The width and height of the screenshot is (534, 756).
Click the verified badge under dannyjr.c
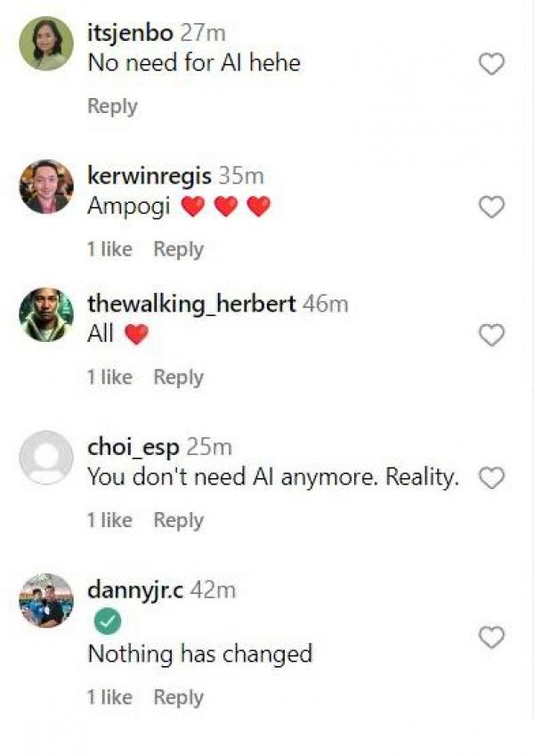[x=106, y=622]
